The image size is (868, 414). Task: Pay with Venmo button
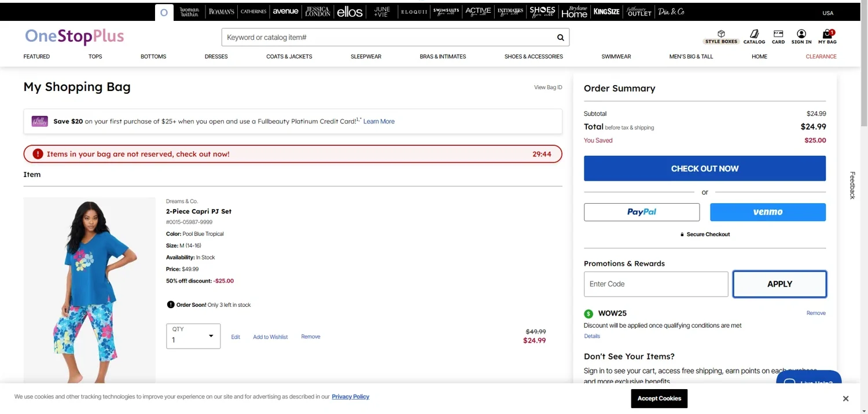point(768,212)
